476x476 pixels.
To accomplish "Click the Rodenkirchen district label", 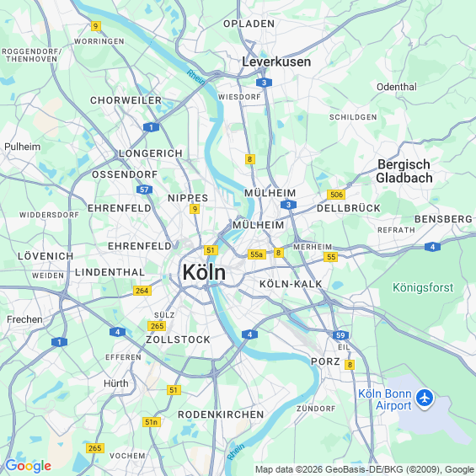I will pos(221,414).
